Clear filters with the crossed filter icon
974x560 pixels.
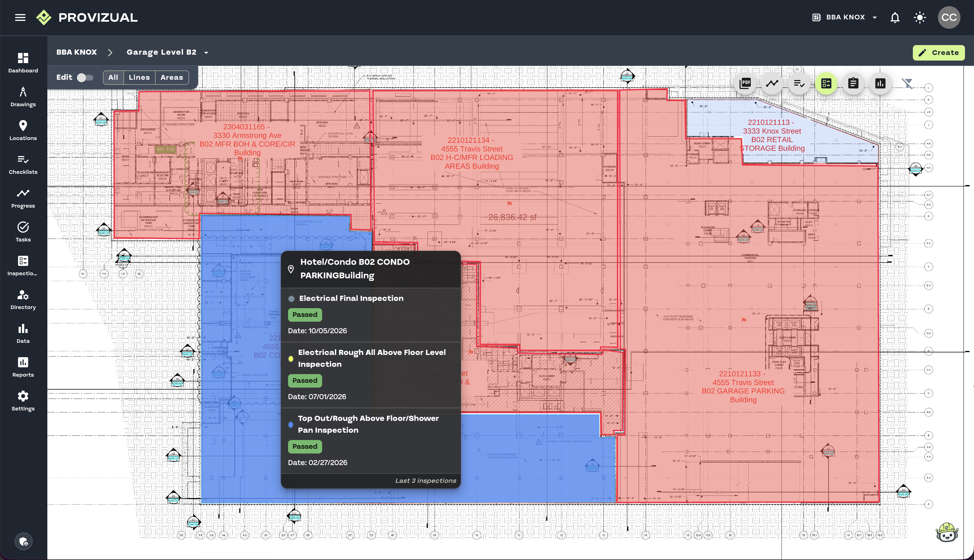tap(907, 83)
